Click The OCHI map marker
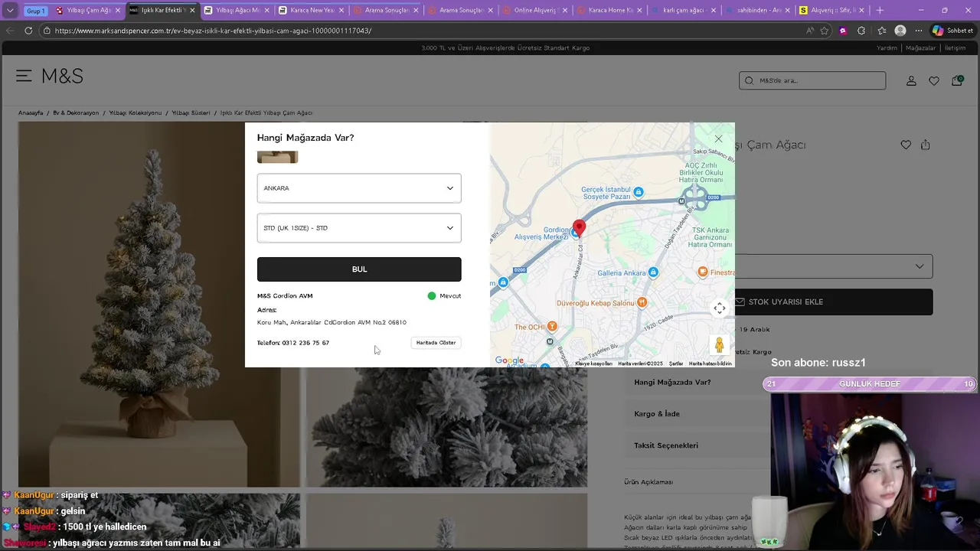This screenshot has height=551, width=980. pos(552,327)
